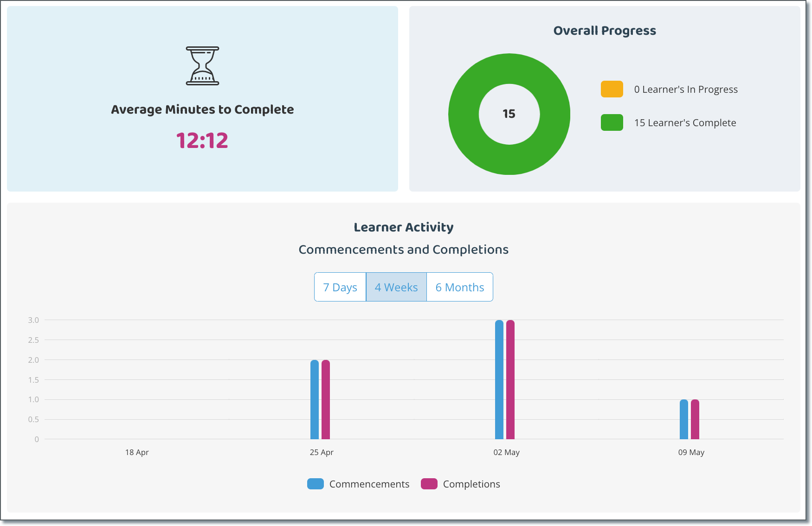Click the 12:12 average time value
This screenshot has width=812, height=526.
tap(202, 141)
